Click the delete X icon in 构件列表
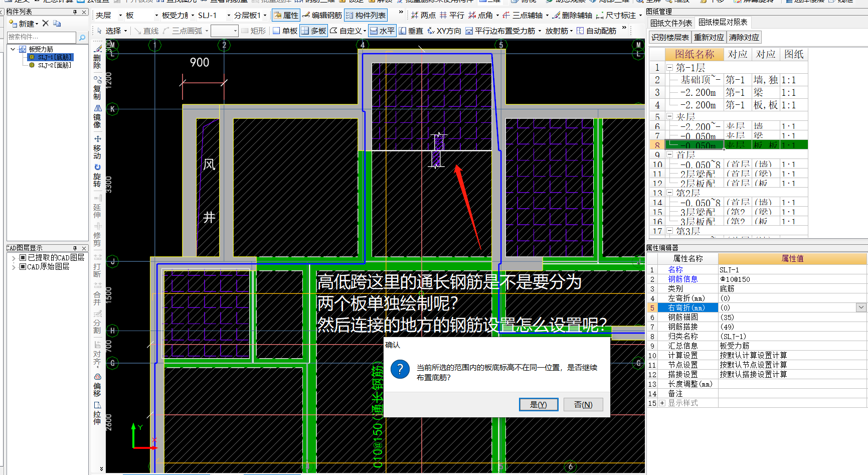The width and height of the screenshot is (868, 475). (x=45, y=23)
